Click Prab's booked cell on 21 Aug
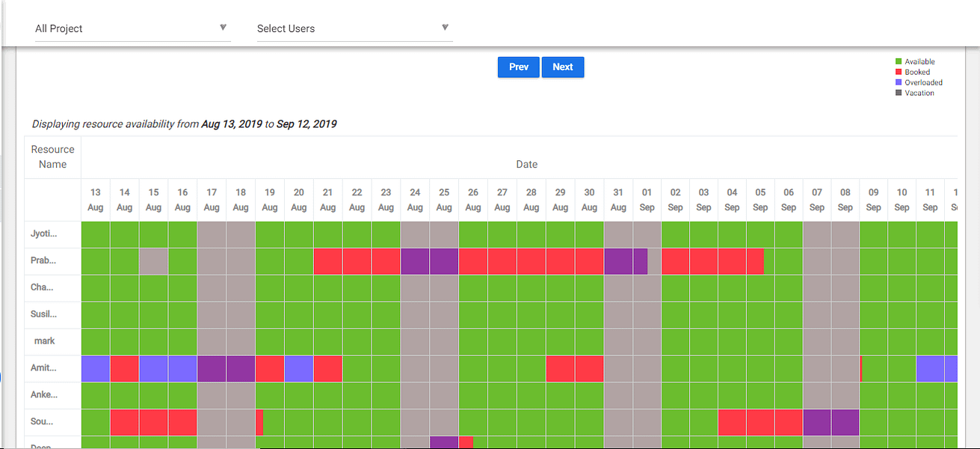The image size is (980, 449). tap(328, 261)
